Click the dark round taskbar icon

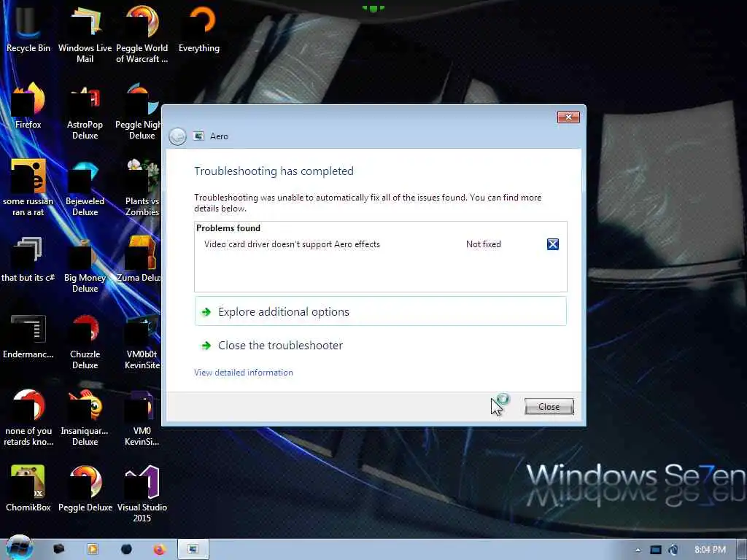point(126,550)
